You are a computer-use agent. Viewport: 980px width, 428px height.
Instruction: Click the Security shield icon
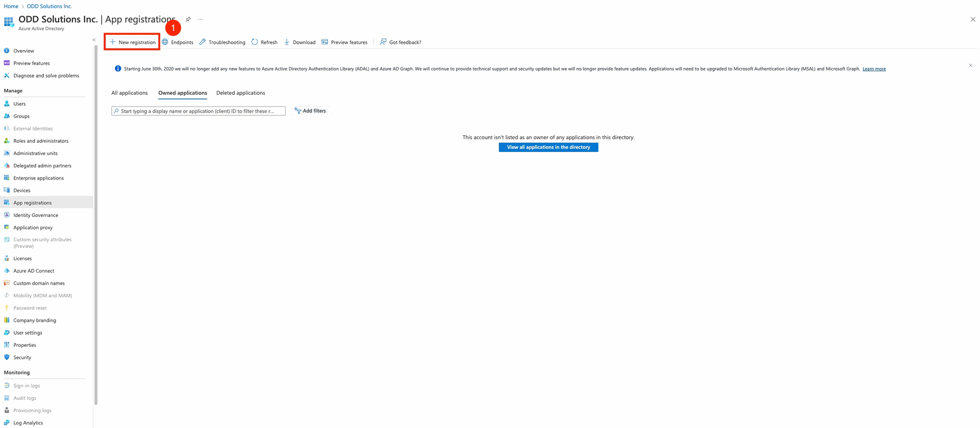[7, 357]
